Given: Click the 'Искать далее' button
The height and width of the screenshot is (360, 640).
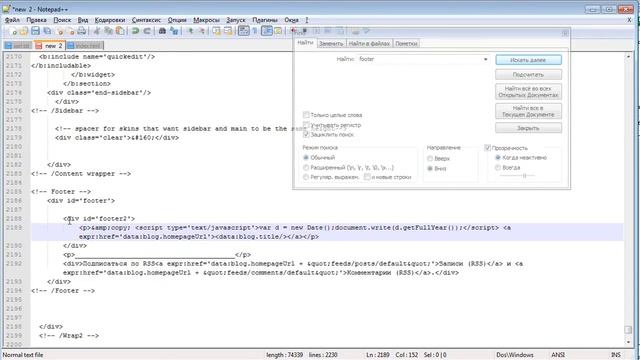Looking at the screenshot, I should point(528,60).
